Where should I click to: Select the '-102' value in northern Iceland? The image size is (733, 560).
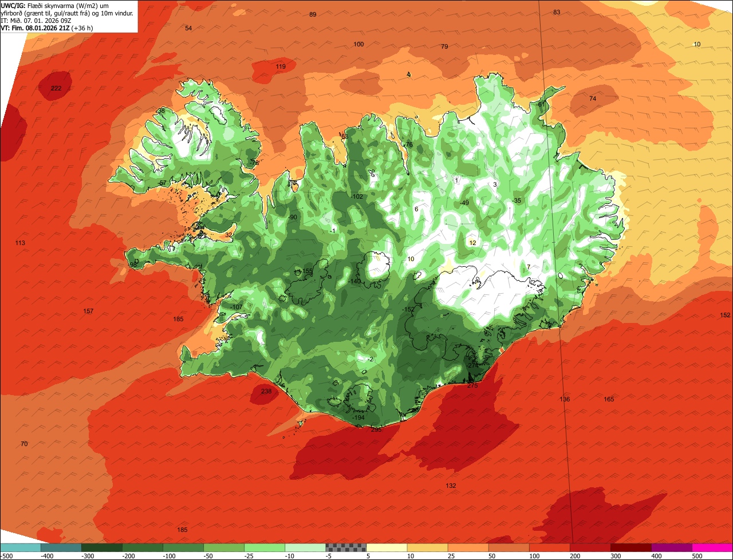pyautogui.click(x=357, y=197)
